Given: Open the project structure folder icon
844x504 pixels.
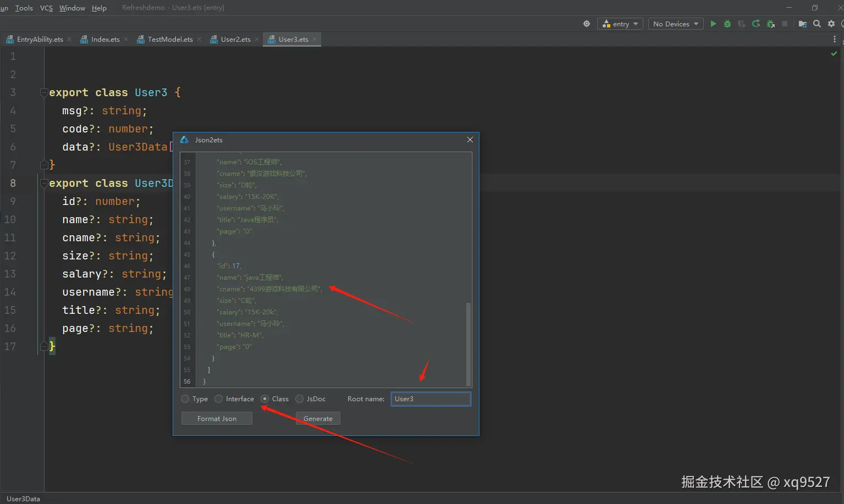Looking at the screenshot, I should 803,24.
